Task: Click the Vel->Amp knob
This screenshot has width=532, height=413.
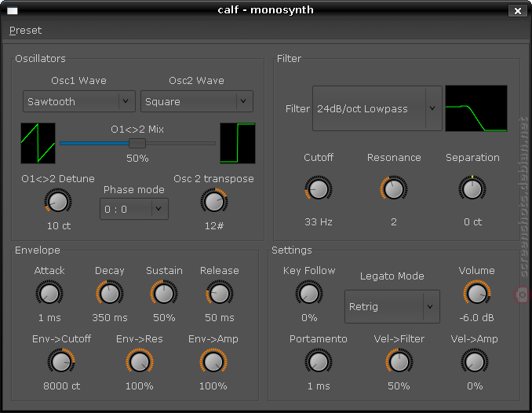Action: pyautogui.click(x=474, y=362)
